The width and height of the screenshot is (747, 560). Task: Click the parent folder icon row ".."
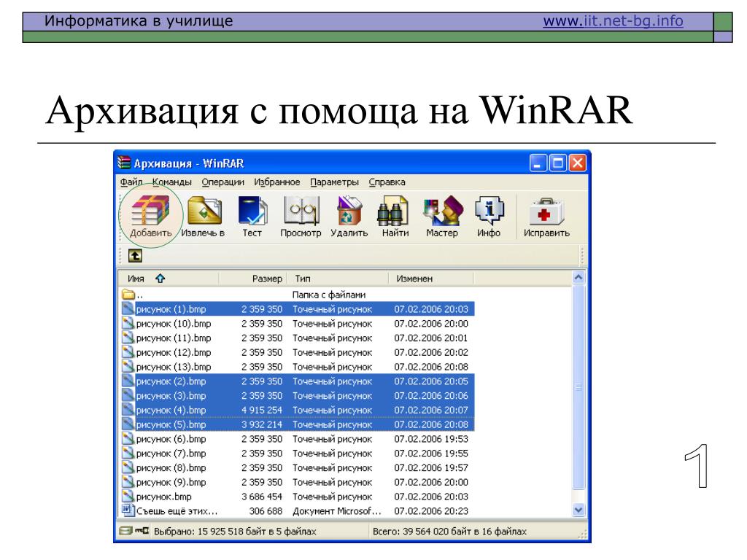[128, 295]
